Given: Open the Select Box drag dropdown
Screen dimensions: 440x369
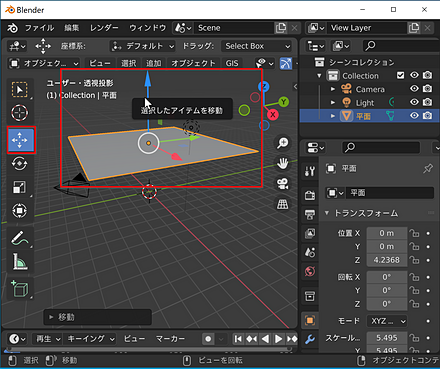Looking at the screenshot, I should pyautogui.click(x=257, y=46).
